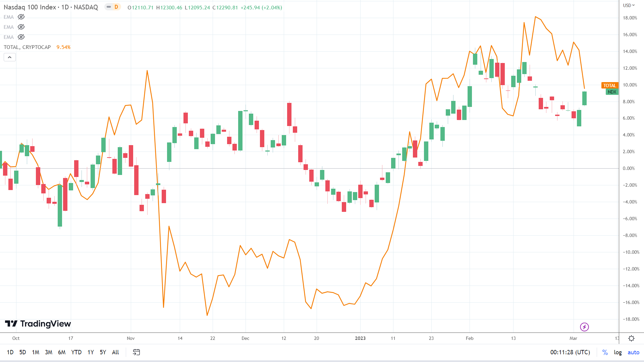644x362 pixels.
Task: Click the 18.00% price axis label
Action: [x=630, y=18]
